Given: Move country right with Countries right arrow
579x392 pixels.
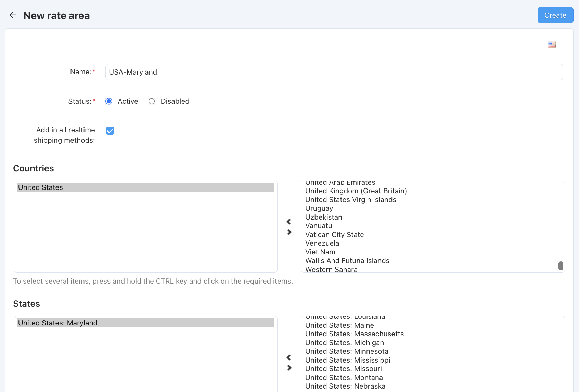Looking at the screenshot, I should [289, 232].
